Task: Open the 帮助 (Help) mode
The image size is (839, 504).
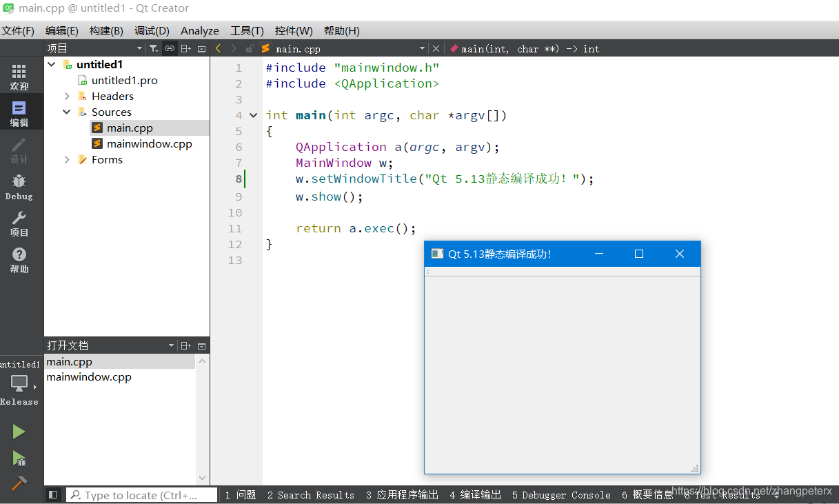Action: (19, 260)
